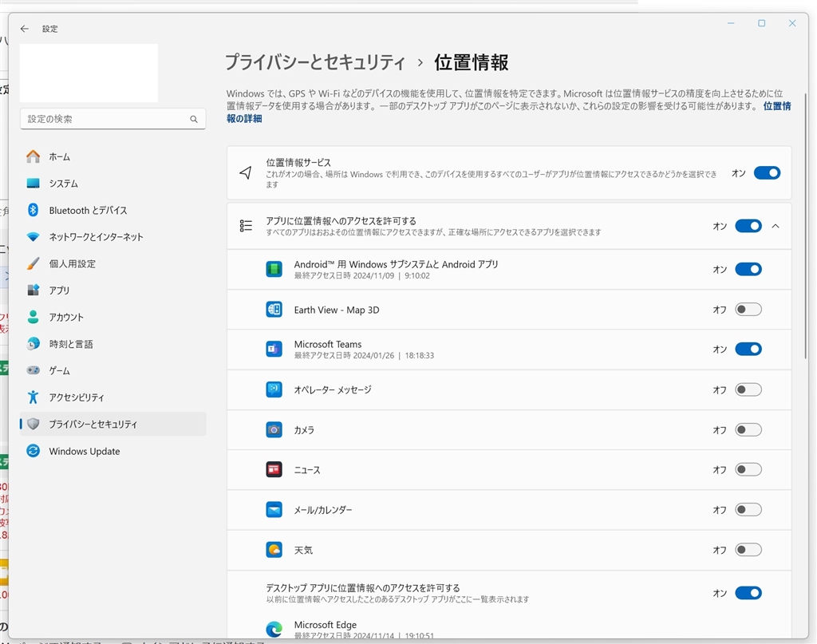Click the Accounts person icon
The image size is (817, 644).
(x=34, y=317)
